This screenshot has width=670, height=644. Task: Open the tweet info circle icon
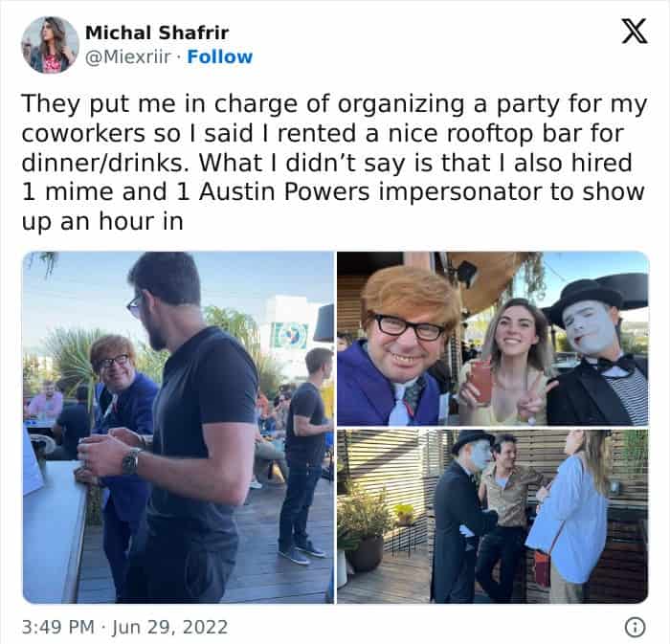tap(635, 627)
